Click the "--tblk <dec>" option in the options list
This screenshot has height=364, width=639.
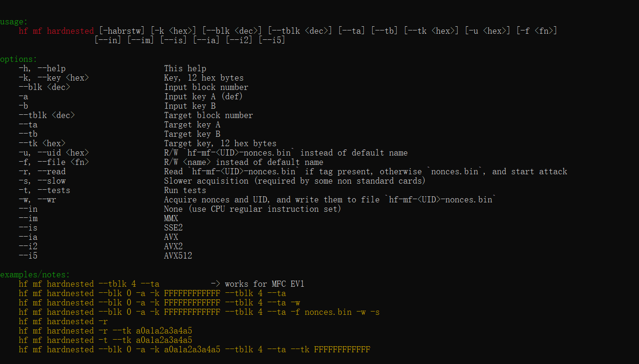pos(46,115)
